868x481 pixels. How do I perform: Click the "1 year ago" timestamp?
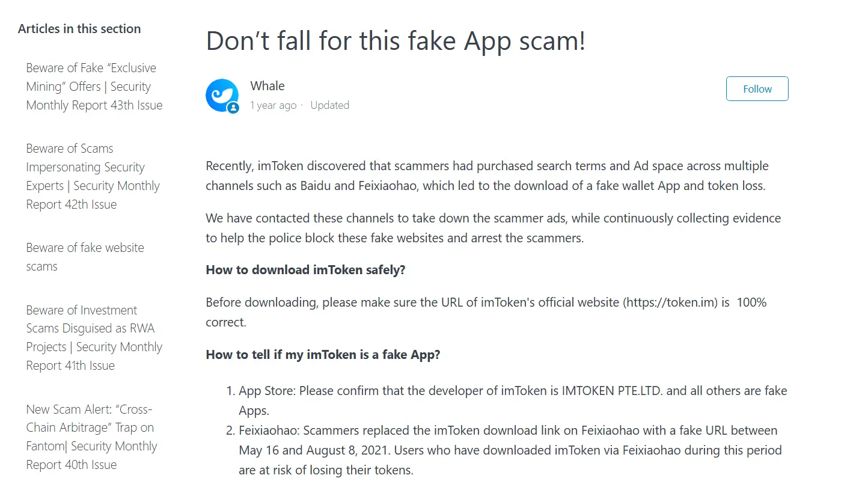(274, 105)
